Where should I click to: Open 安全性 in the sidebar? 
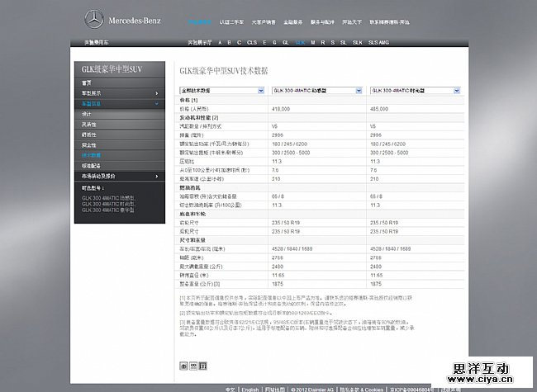[x=89, y=144]
